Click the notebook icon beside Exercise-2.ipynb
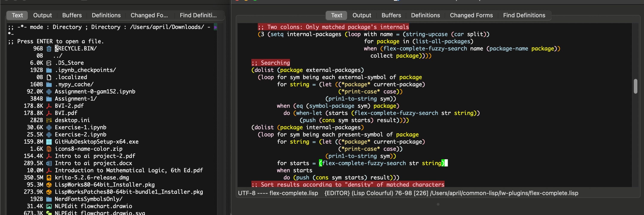Image resolution: width=644 pixels, height=215 pixels. (49, 135)
